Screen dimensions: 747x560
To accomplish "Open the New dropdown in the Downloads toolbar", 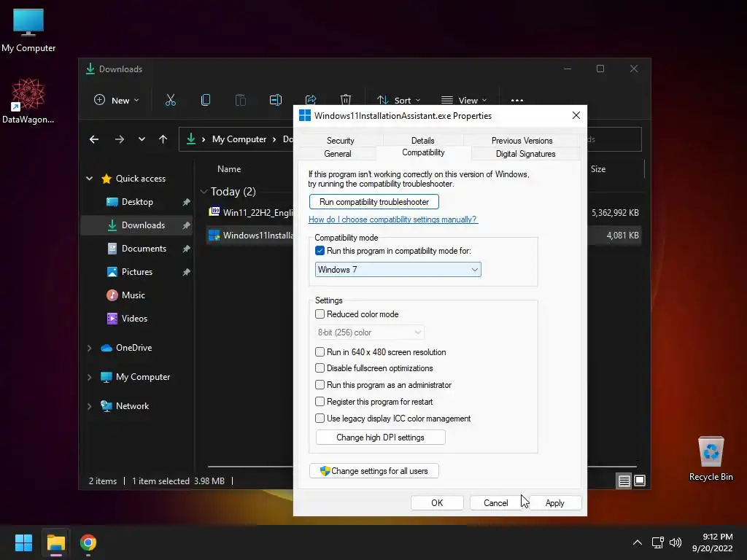I will tap(116, 100).
